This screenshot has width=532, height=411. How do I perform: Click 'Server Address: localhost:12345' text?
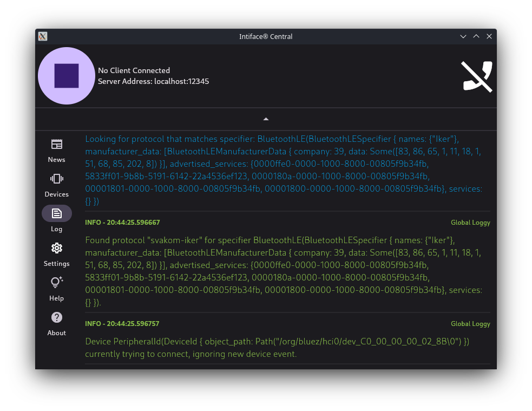(x=153, y=81)
